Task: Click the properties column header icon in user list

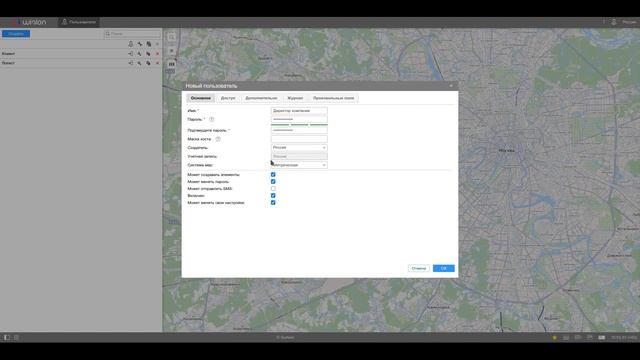Action: pyautogui.click(x=140, y=44)
